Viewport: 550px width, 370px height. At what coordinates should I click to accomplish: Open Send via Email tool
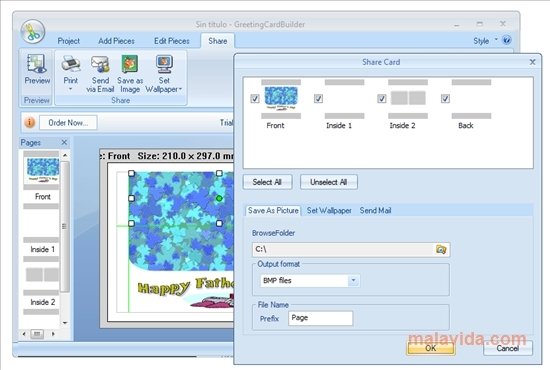(100, 74)
